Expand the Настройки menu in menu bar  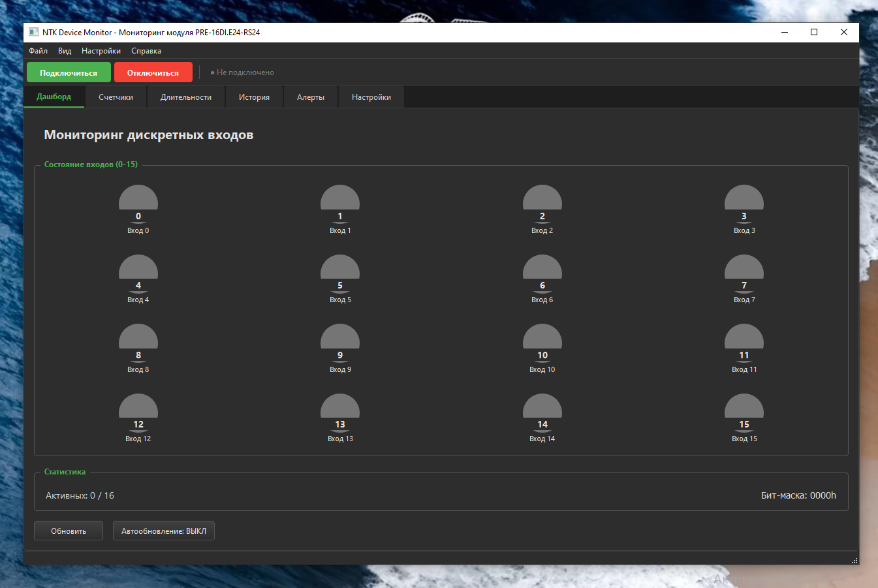pyautogui.click(x=101, y=51)
